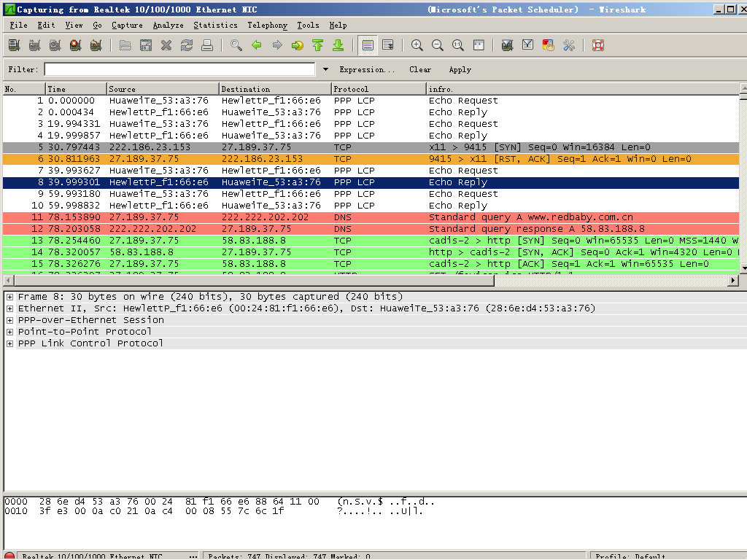747x560 pixels.
Task: Sort by the Protocol column header
Action: pos(379,89)
